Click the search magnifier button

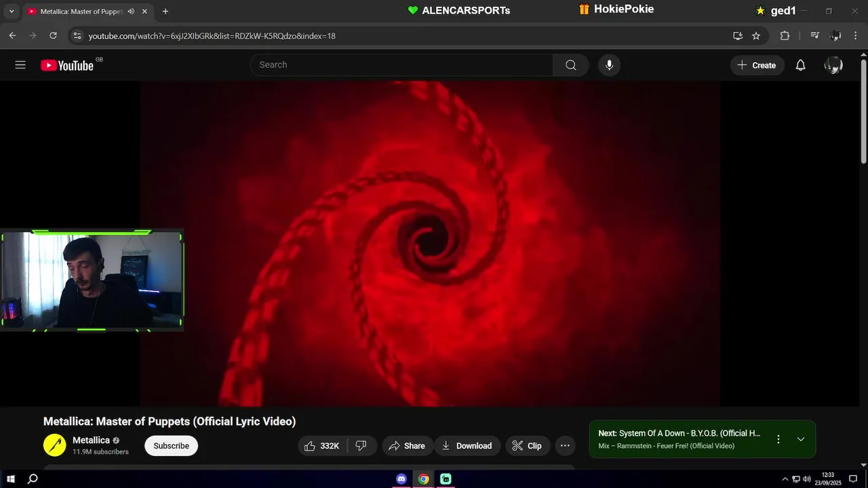570,65
